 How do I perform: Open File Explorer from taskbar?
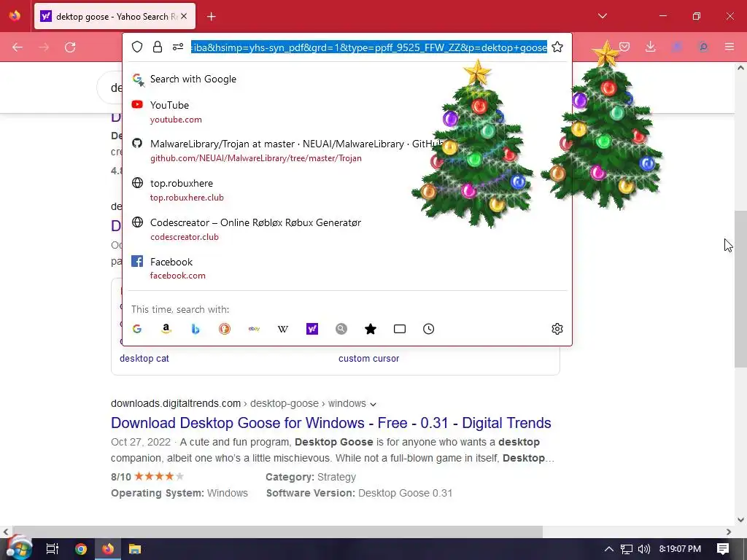[135, 549]
